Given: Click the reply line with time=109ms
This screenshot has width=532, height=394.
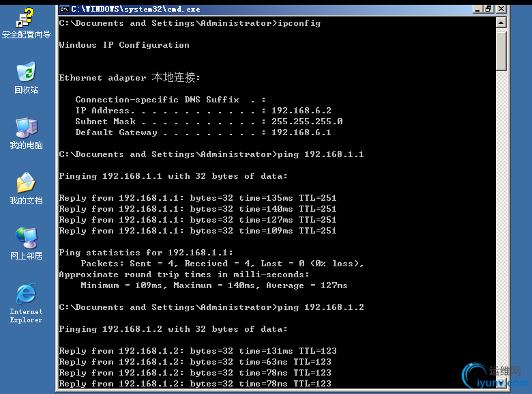Looking at the screenshot, I should [x=198, y=231].
